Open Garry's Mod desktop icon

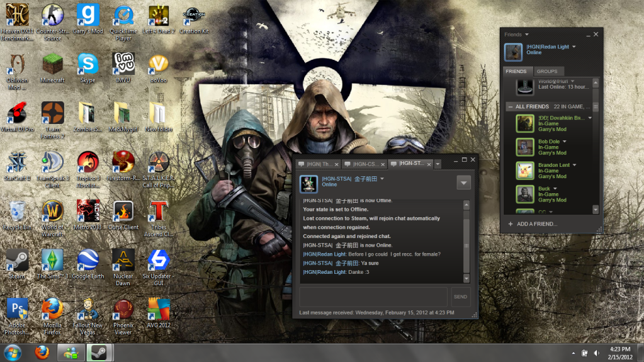click(x=88, y=19)
